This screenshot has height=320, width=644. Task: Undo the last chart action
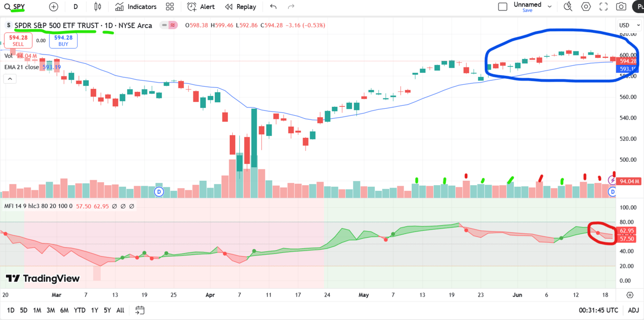tap(273, 6)
